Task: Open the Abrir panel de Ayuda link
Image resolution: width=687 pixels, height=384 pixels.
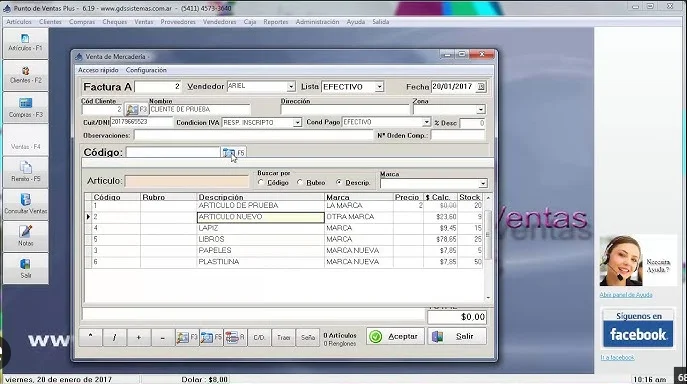Action: (626, 295)
